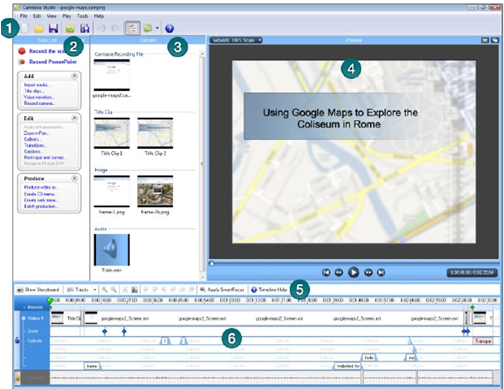The height and width of the screenshot is (389, 504).
Task: Open the preview scale dropdown
Action: pyautogui.click(x=237, y=40)
